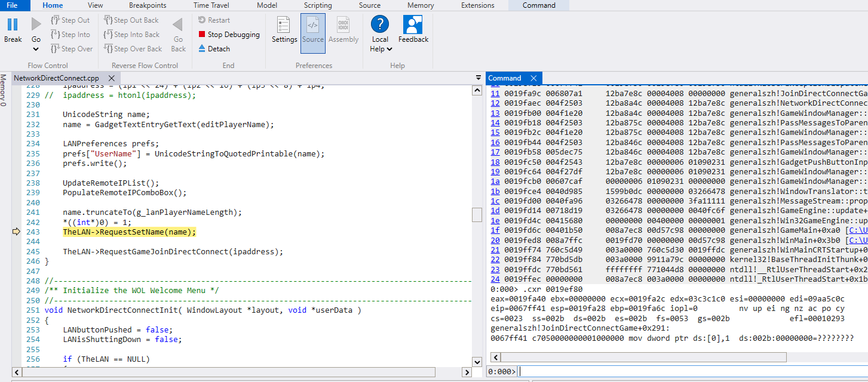Click the Break pause icon
The width and height of the screenshot is (868, 382).
coord(13,24)
